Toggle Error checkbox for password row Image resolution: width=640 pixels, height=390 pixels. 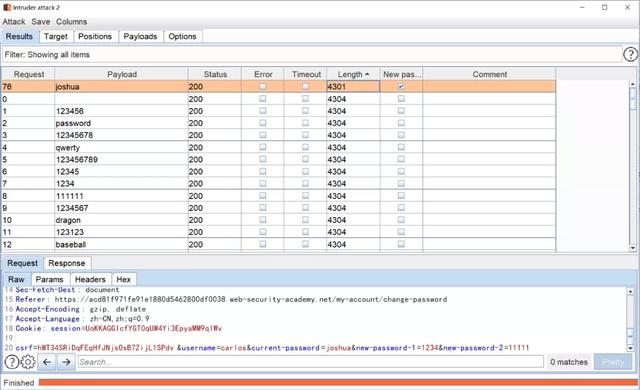click(262, 123)
